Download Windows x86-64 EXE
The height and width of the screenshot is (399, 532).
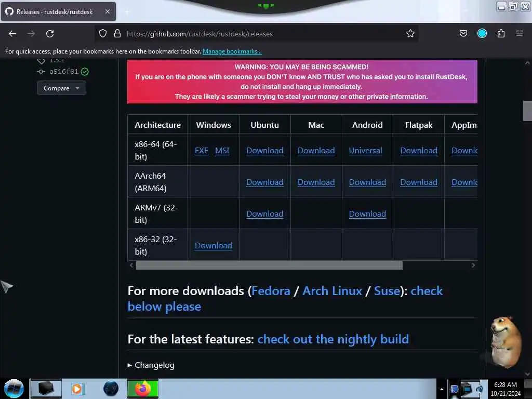point(202,150)
